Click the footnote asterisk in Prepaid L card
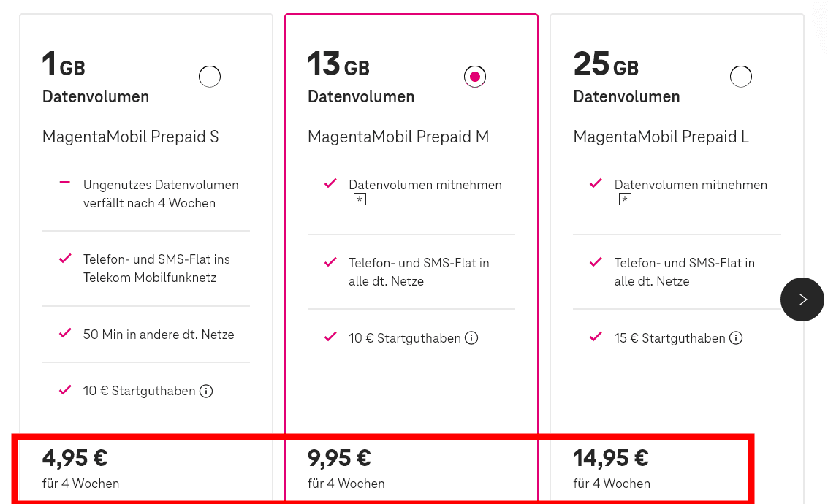828x504 pixels. (x=625, y=199)
